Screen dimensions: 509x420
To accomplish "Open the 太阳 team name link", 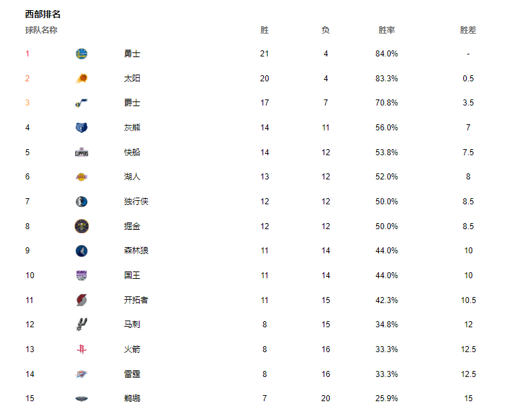I will [x=132, y=78].
